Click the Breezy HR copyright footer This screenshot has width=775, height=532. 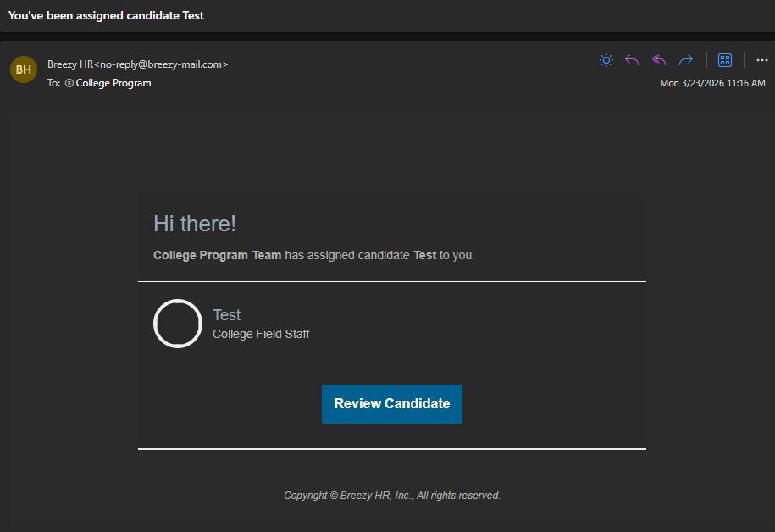click(x=392, y=496)
